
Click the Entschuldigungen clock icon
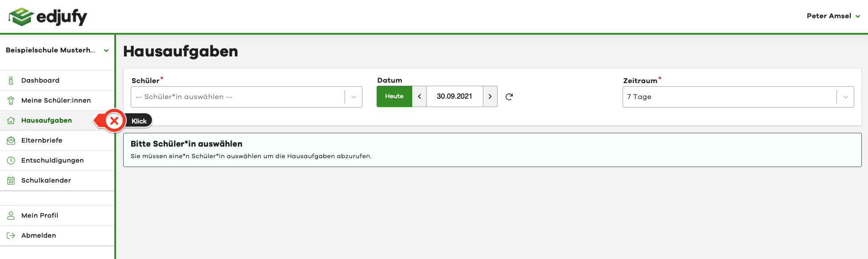(x=11, y=160)
